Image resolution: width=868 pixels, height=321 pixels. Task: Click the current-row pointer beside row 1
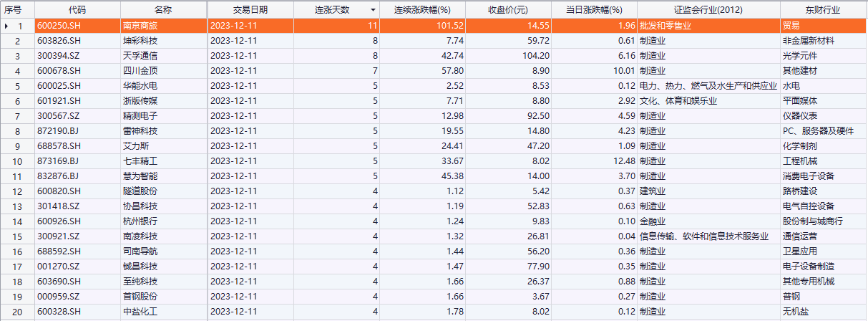(6, 26)
